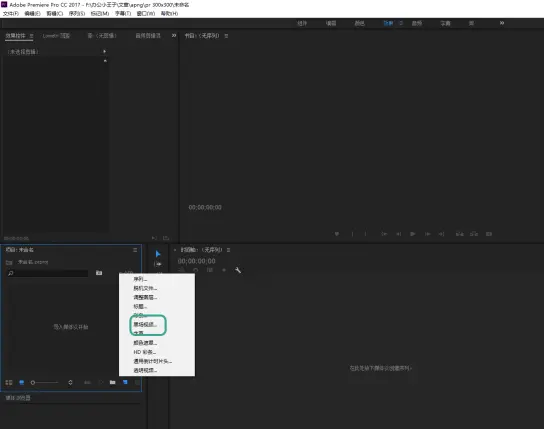Add a marker in the Program monitor
Viewport: 544px width, 429px height.
pos(337,234)
